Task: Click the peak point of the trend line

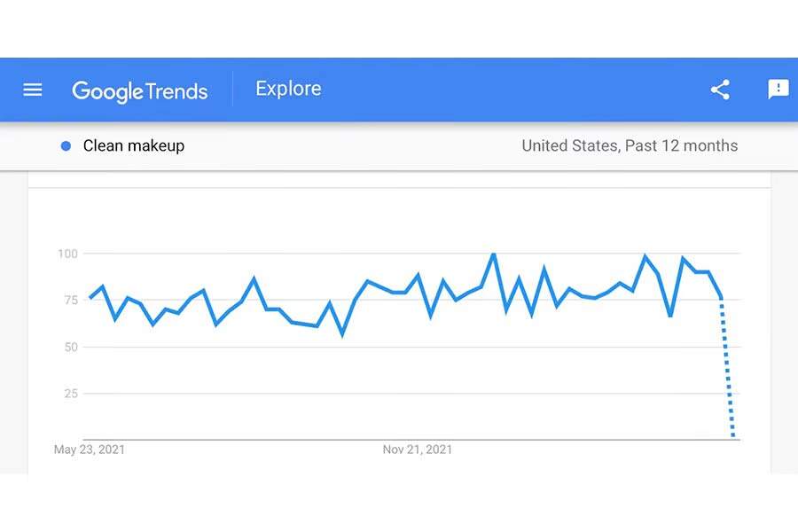Action: pos(493,253)
